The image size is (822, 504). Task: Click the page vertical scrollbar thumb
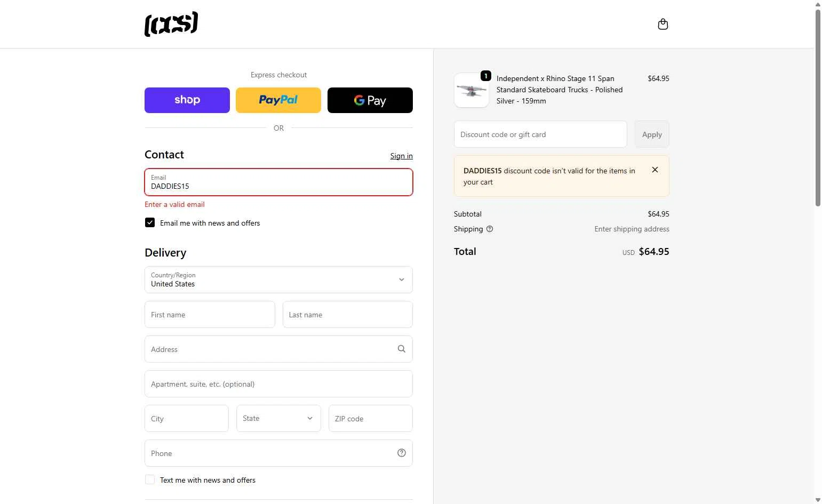coord(818,107)
